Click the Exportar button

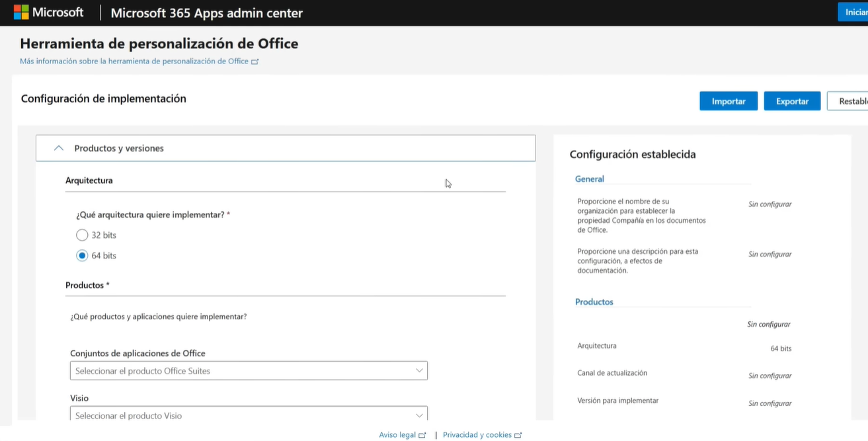pyautogui.click(x=791, y=100)
